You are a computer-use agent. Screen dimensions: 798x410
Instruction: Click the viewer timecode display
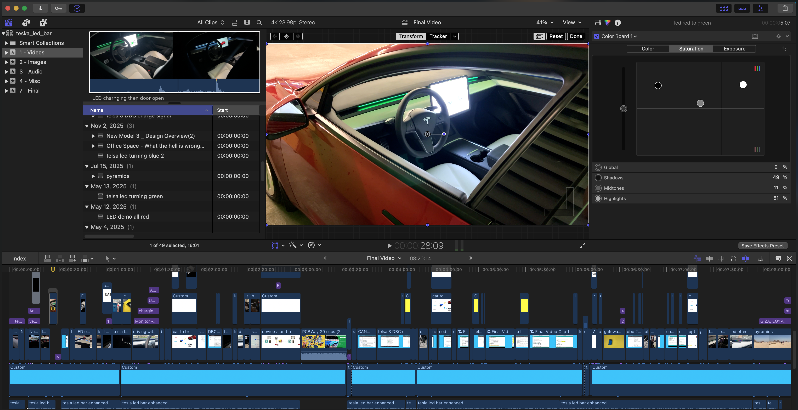pyautogui.click(x=419, y=246)
